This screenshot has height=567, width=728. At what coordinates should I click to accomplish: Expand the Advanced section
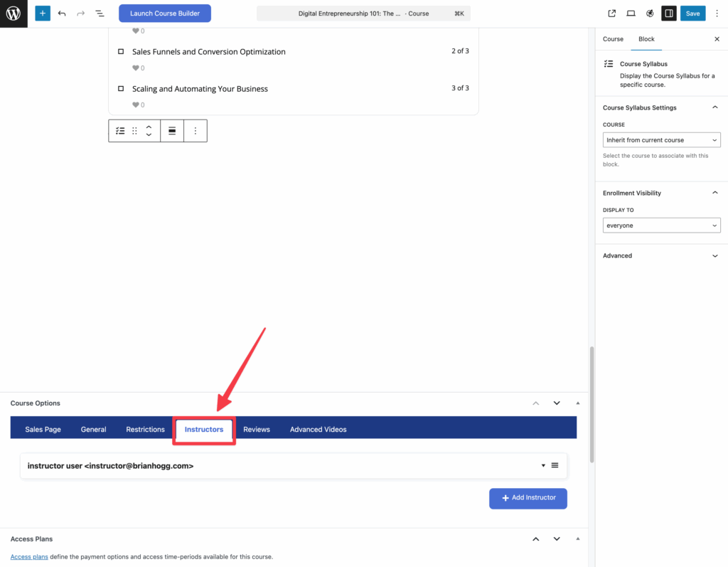point(661,255)
